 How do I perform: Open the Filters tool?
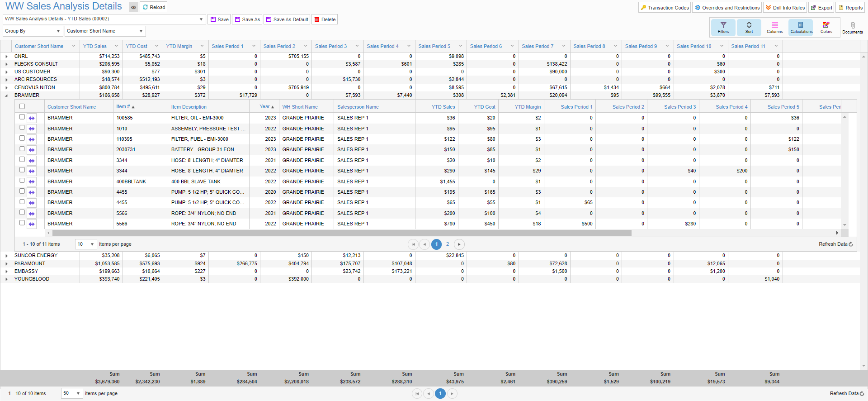tap(723, 27)
